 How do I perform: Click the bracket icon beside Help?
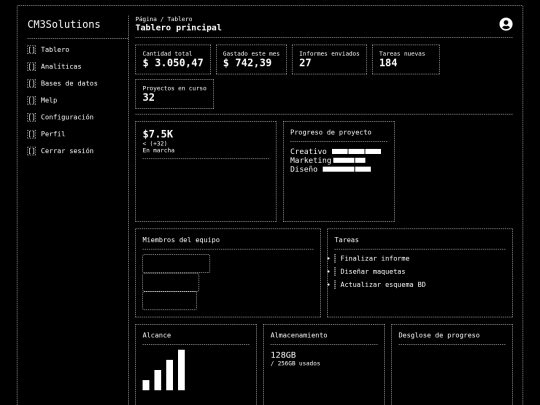pos(31,100)
